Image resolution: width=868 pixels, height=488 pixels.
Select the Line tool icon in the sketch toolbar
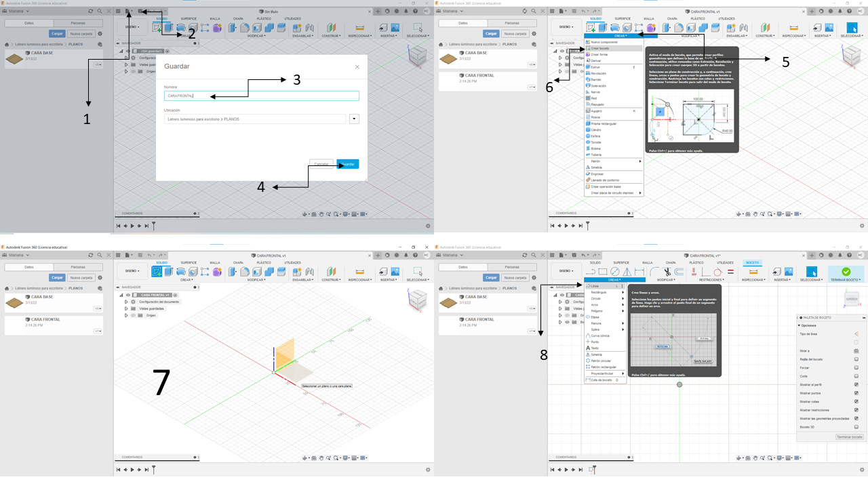591,272
